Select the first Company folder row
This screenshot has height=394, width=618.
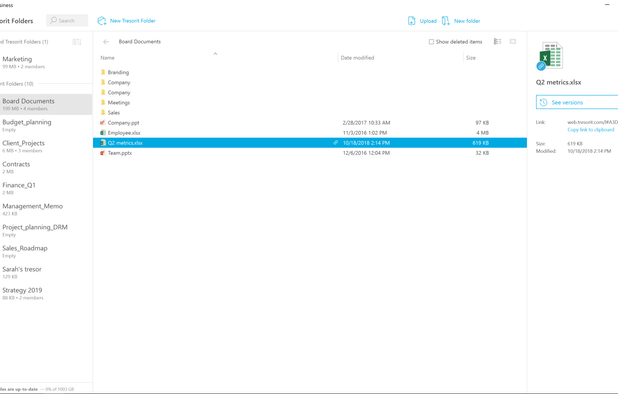(x=310, y=82)
